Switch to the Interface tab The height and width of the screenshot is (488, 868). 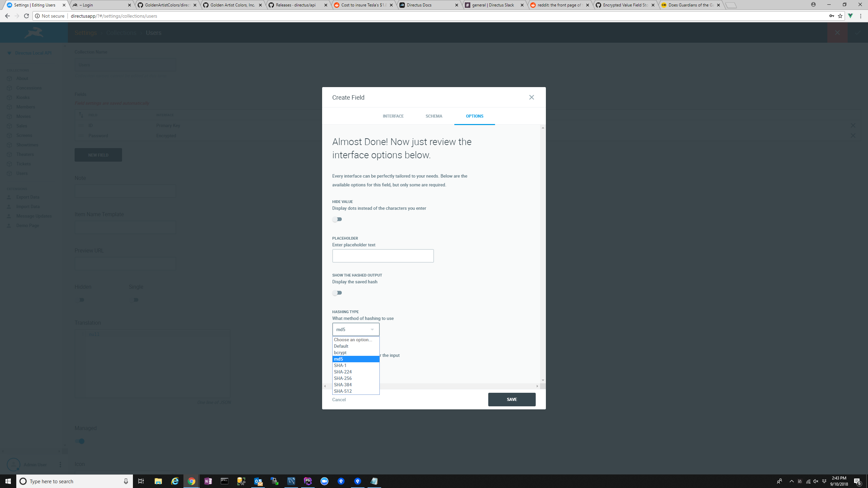click(x=393, y=116)
